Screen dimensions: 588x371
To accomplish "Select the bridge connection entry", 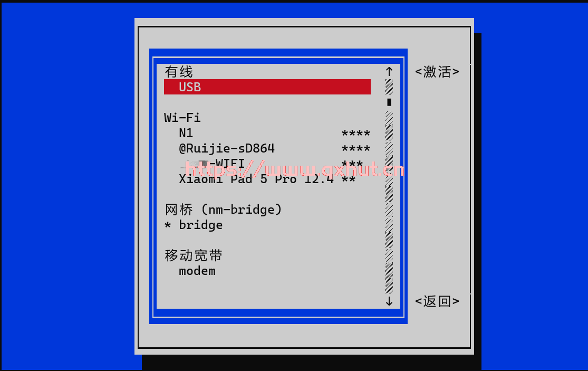I will coord(267,225).
